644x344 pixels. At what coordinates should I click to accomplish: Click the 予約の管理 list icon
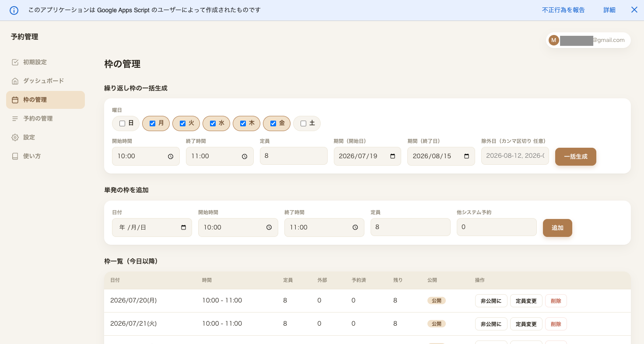(15, 118)
